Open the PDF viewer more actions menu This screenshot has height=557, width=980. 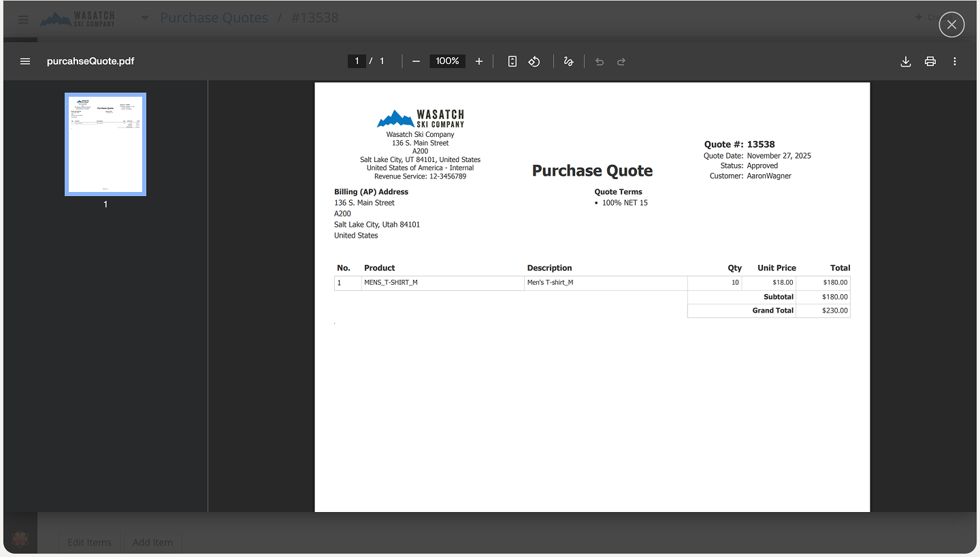pyautogui.click(x=955, y=61)
